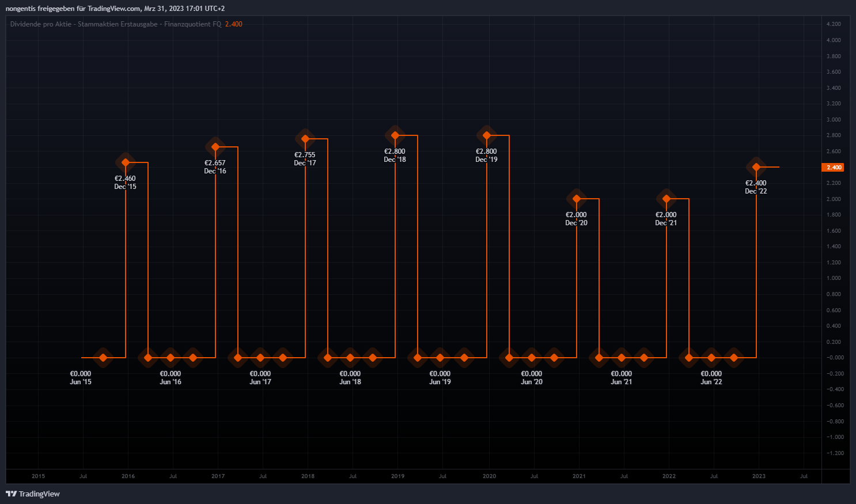Open the 'Dividende pro Aktie' indicator legend title

coord(115,24)
